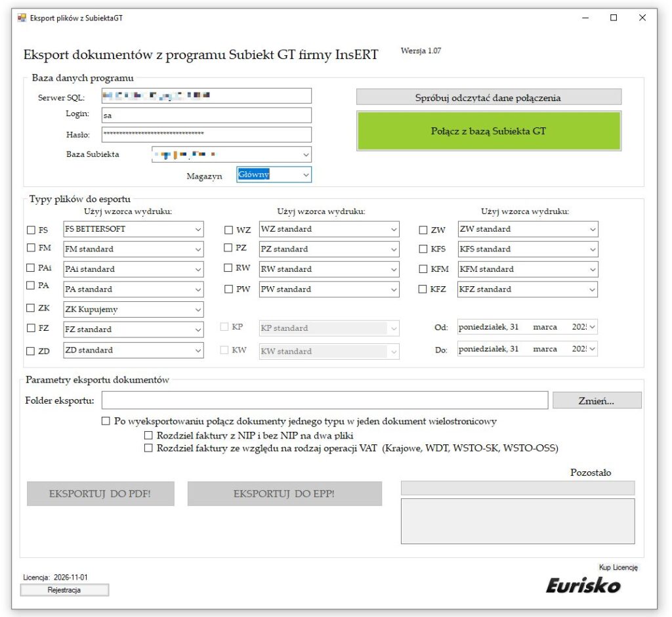Open the 'Do' end date picker

(x=592, y=349)
